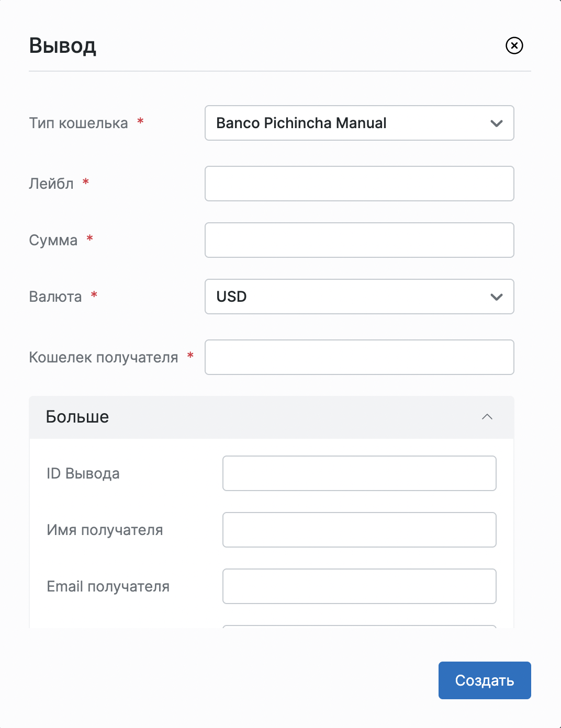561x728 pixels.
Task: Close the Вывод dialog with X icon
Action: click(514, 45)
